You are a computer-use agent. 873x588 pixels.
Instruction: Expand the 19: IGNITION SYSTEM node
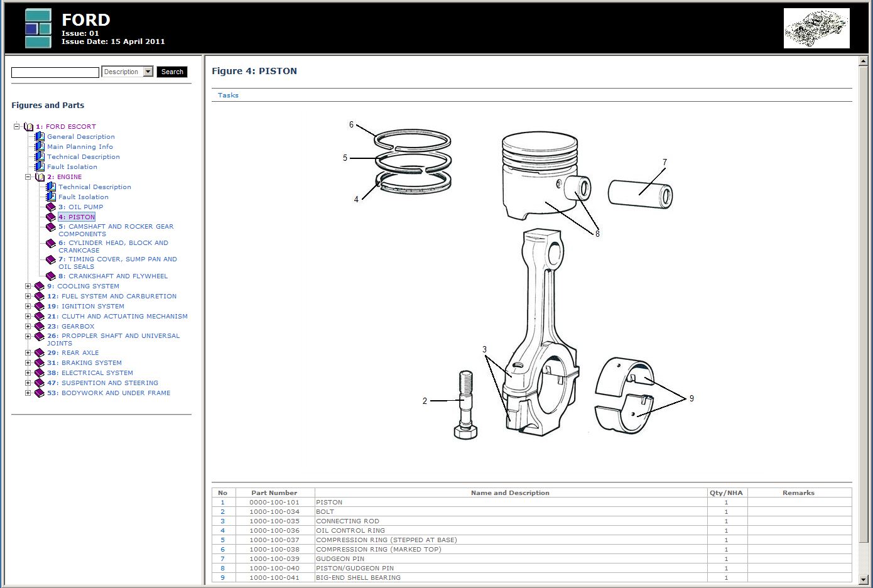pos(28,306)
